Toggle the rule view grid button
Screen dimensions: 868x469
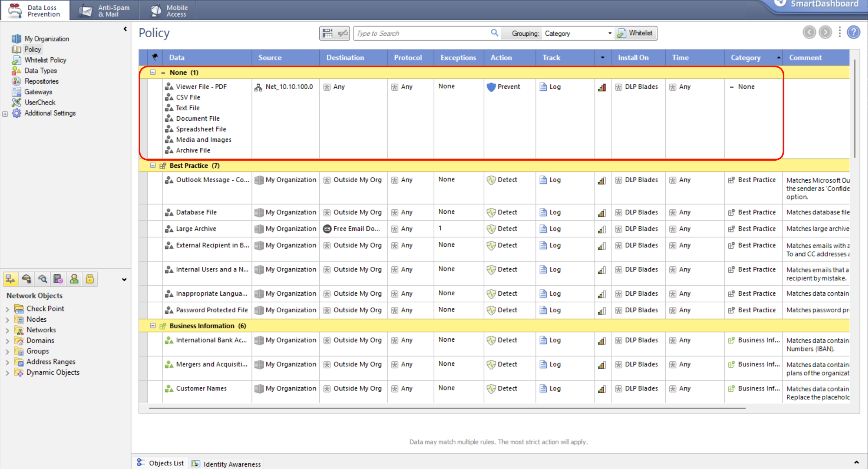coord(327,33)
